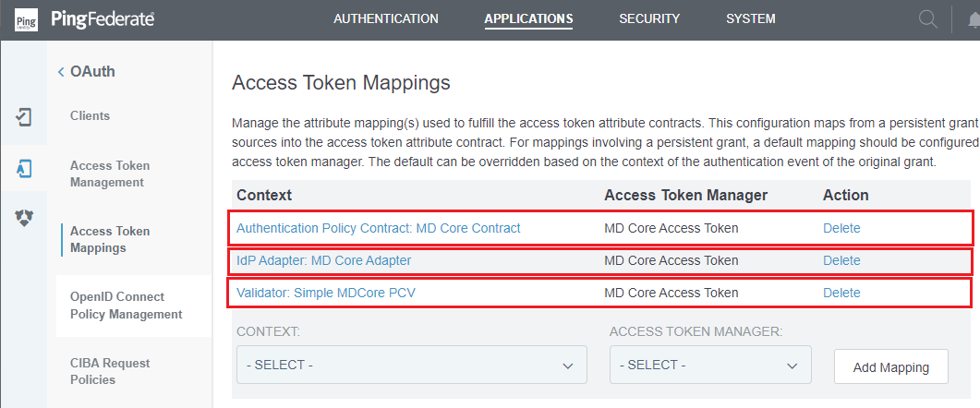Click the Add Mapping button
This screenshot has width=980, height=408.
pyautogui.click(x=891, y=366)
